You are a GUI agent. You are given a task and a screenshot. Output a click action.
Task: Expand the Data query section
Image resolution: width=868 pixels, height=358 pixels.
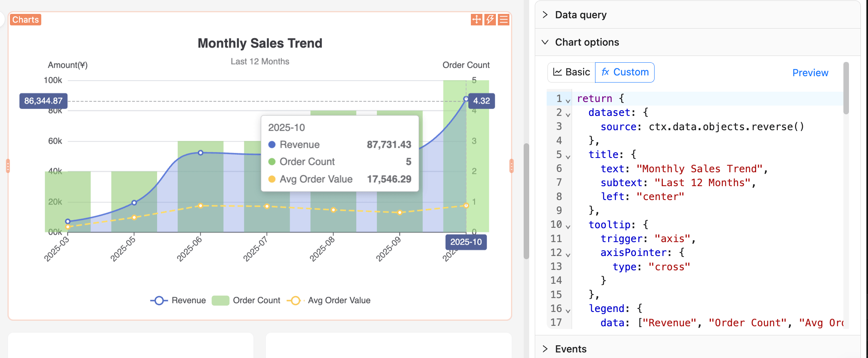click(x=580, y=15)
